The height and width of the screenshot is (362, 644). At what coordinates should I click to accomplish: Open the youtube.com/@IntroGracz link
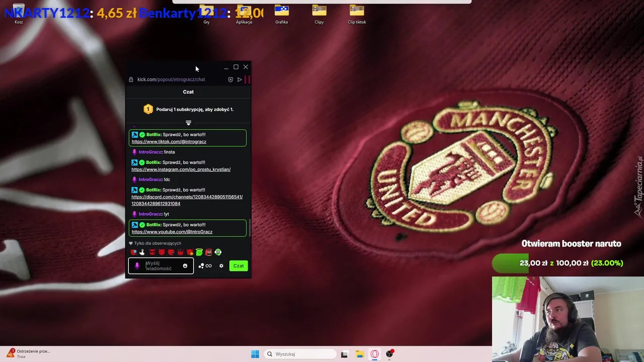tap(172, 232)
